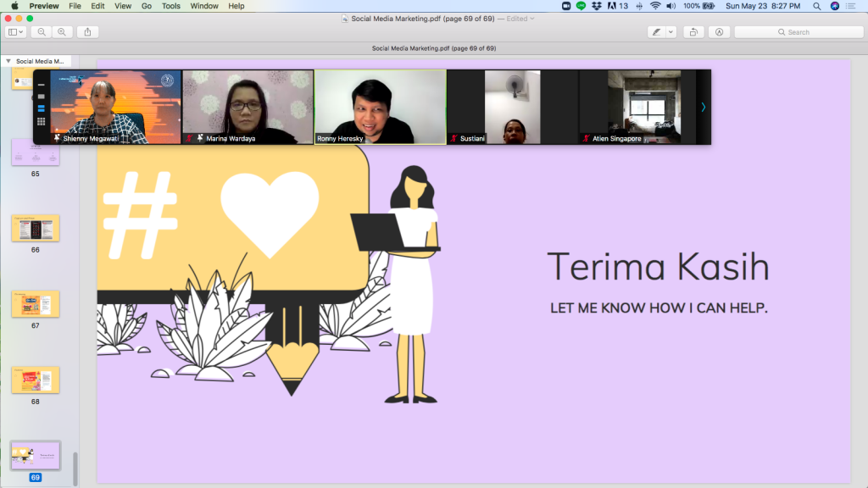
Task: Open the highlight color dropdown arrow
Action: coord(670,32)
